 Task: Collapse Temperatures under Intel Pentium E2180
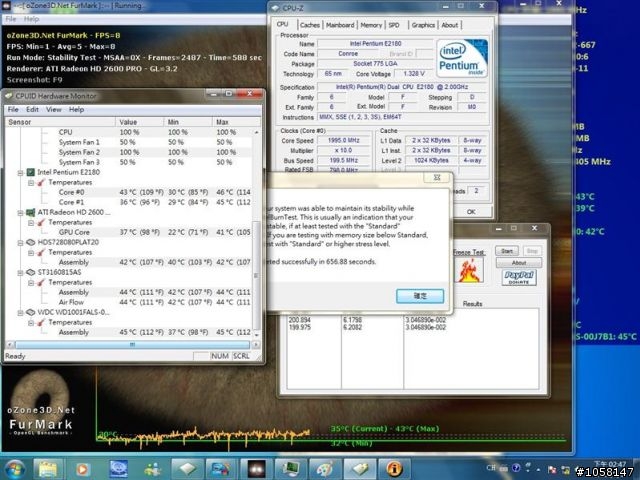pyautogui.click(x=31, y=182)
